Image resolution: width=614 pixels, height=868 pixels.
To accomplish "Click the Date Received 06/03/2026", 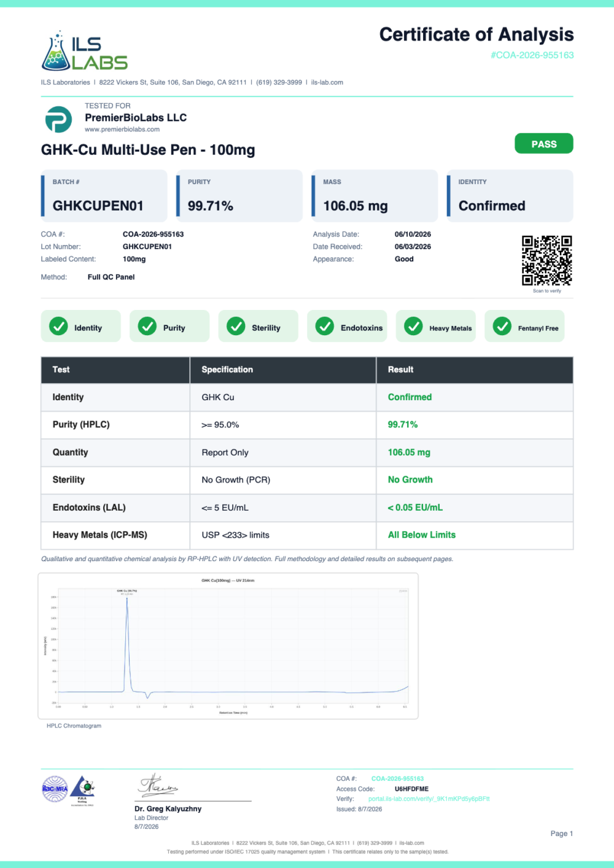I will (413, 247).
